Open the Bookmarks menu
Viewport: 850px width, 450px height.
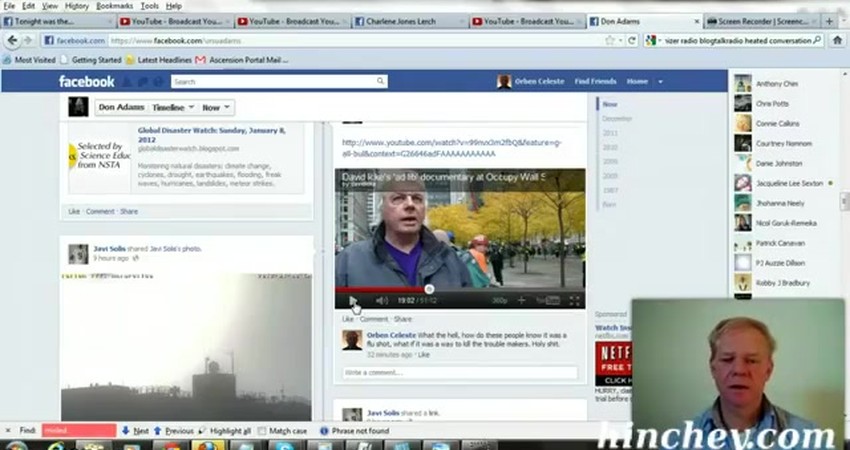114,6
